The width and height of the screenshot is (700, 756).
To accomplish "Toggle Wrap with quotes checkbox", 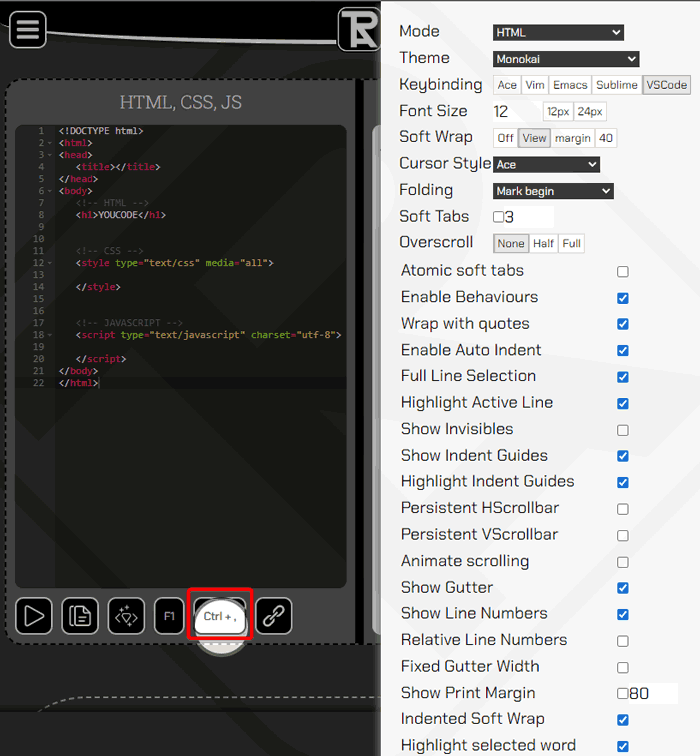I will tap(623, 324).
